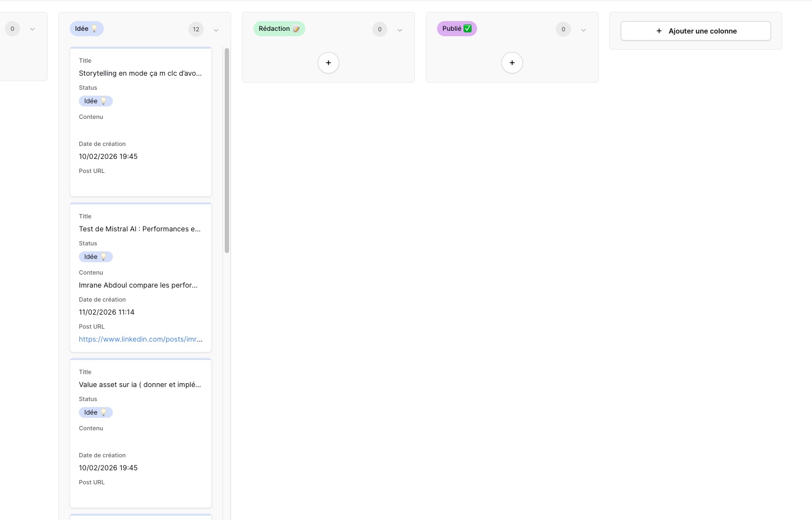Image resolution: width=812 pixels, height=520 pixels.
Task: Click Idée status badge on Mistral AI card
Action: click(96, 257)
